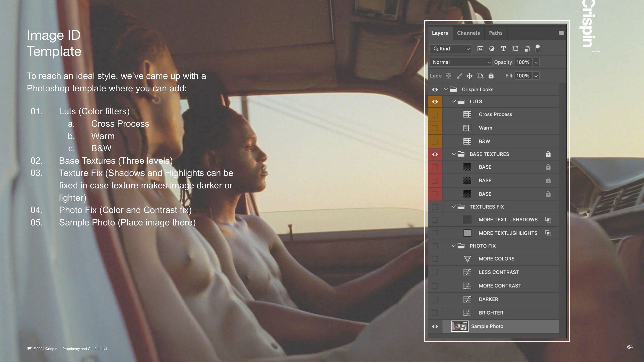Screen dimensions: 644x362
Task: Select the MORE CONTRAST layer
Action: [x=500, y=286]
